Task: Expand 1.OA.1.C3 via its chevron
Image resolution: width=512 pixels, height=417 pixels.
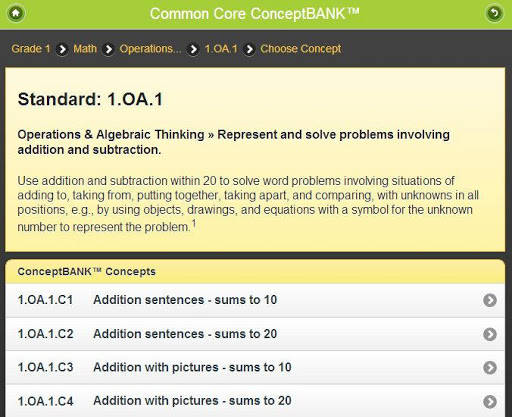Action: (x=490, y=368)
